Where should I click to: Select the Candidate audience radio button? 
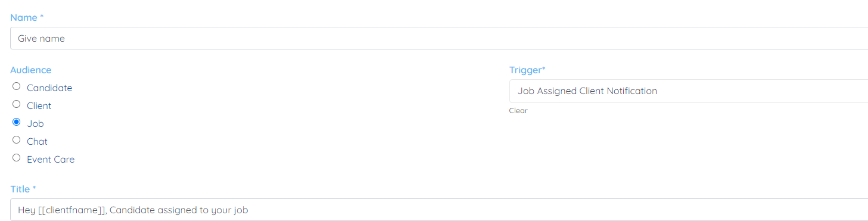17,86
